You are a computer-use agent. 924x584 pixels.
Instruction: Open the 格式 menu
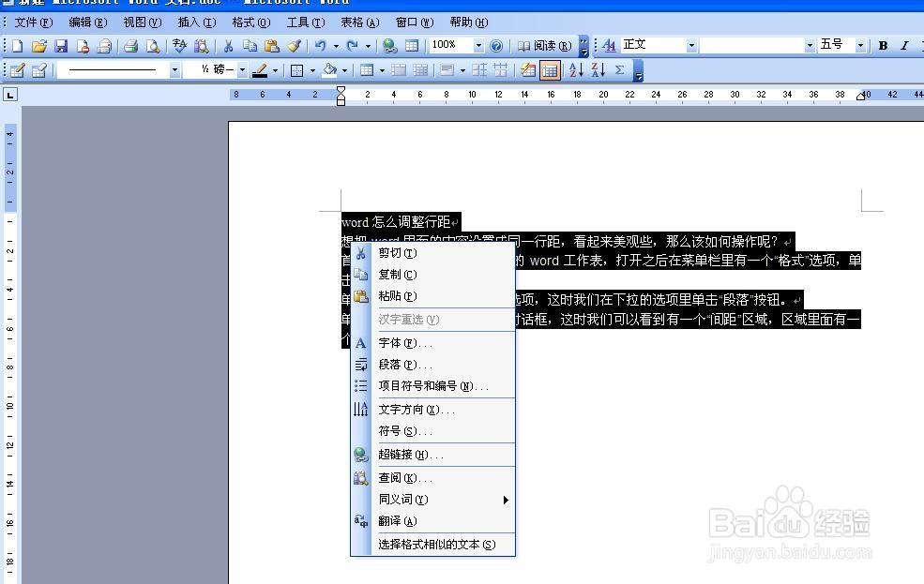pyautogui.click(x=250, y=22)
